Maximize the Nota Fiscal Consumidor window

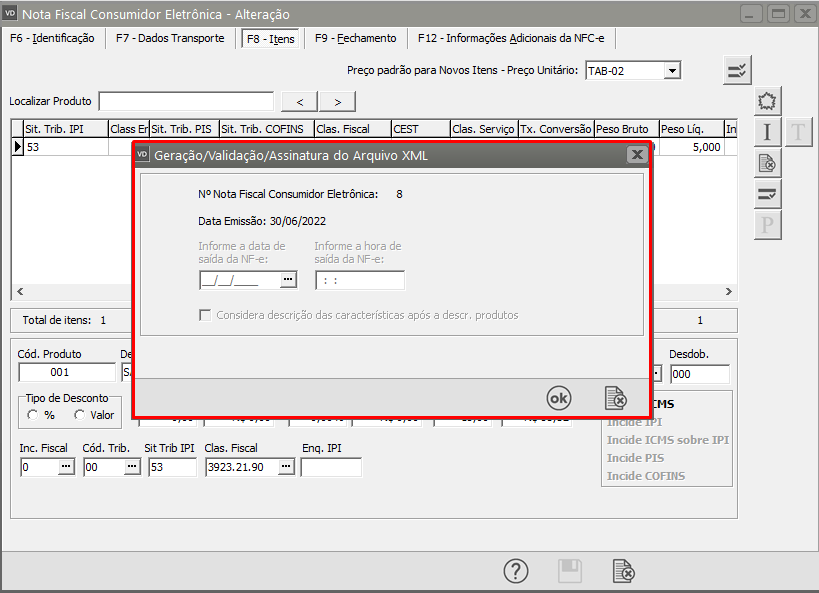[778, 14]
